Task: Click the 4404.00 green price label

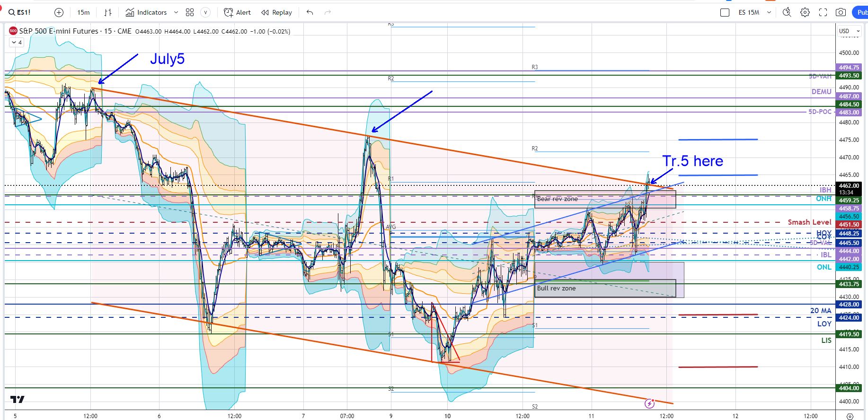Action: tap(849, 388)
